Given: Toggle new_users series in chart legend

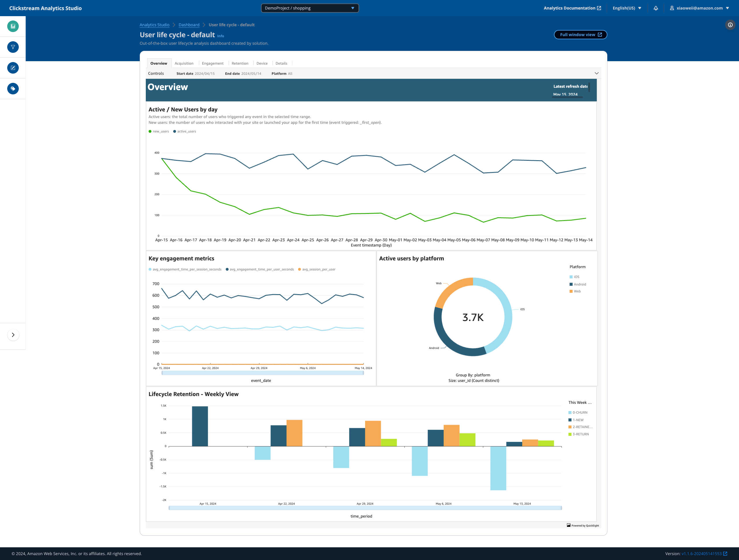Looking at the screenshot, I should (x=159, y=131).
